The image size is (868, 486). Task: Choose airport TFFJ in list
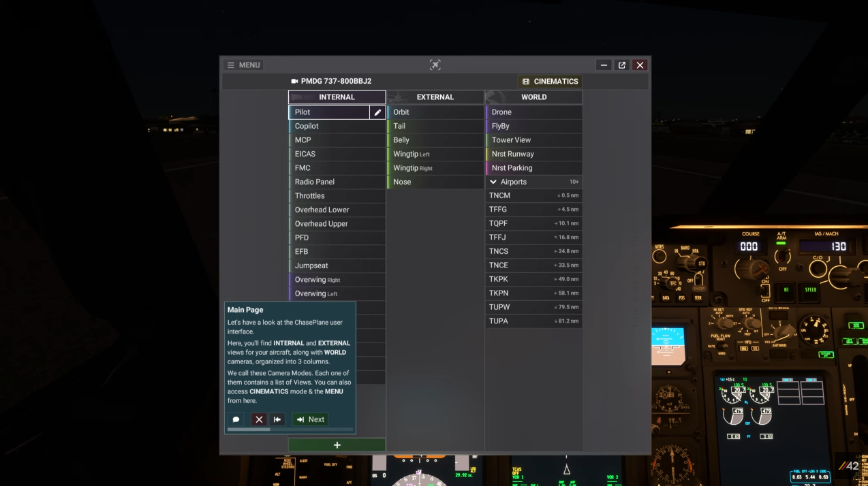[534, 238]
